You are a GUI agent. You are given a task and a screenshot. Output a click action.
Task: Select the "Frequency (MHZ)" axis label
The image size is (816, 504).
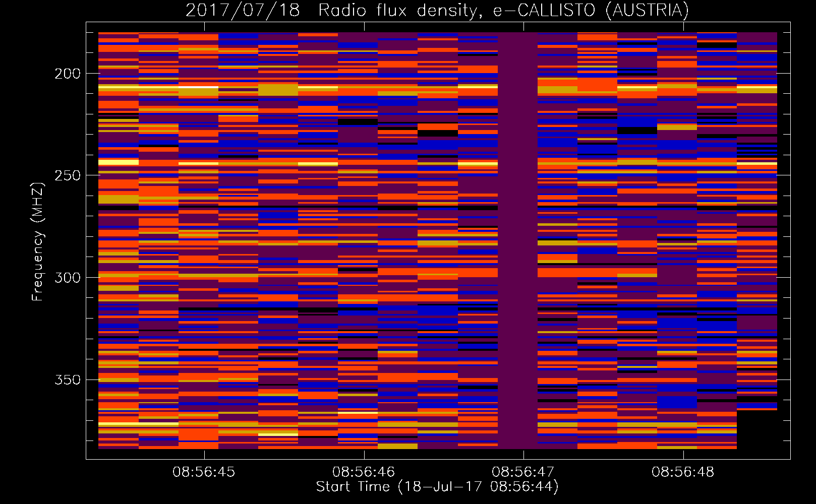(x=38, y=241)
